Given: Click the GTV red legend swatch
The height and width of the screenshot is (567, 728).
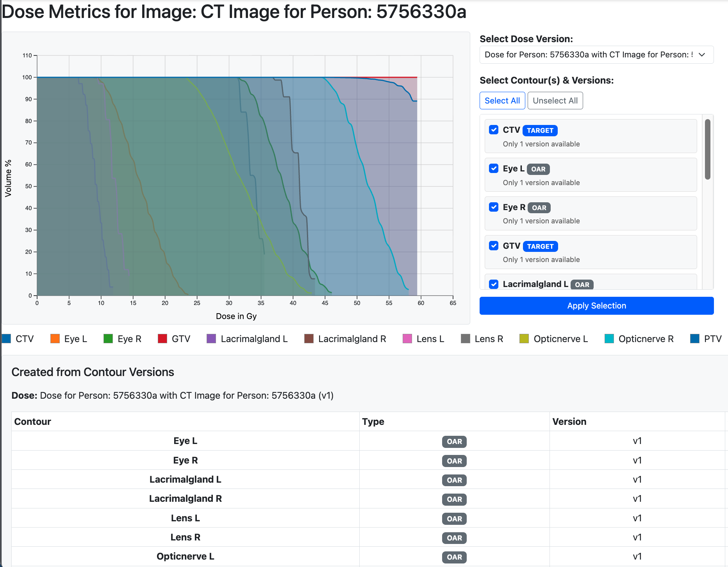Looking at the screenshot, I should point(162,339).
